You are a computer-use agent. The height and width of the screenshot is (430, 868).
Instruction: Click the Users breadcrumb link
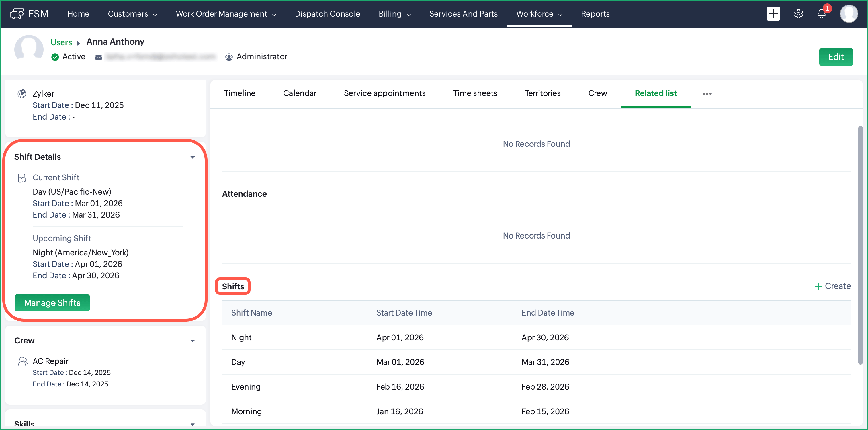point(61,42)
